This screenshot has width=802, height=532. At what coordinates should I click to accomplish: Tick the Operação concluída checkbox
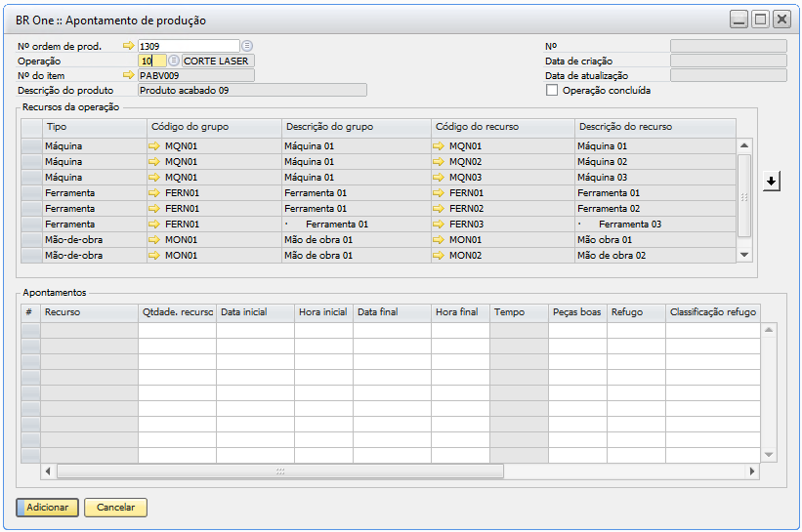tap(552, 91)
